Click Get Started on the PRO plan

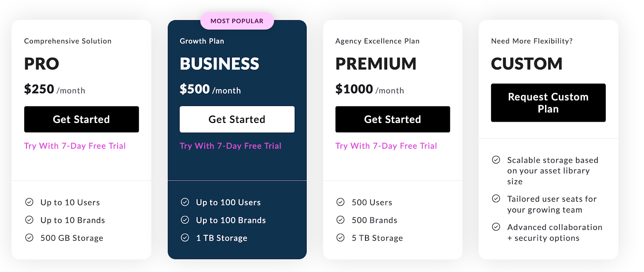click(81, 119)
